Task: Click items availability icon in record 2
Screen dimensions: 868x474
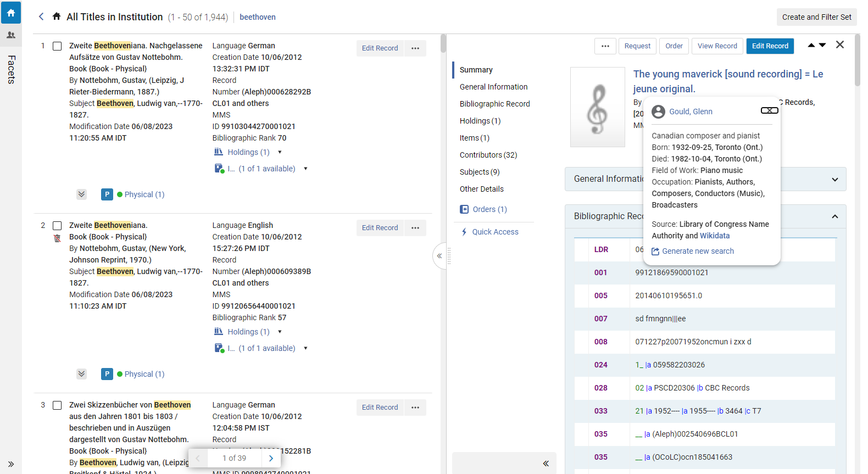Action: pyautogui.click(x=219, y=348)
